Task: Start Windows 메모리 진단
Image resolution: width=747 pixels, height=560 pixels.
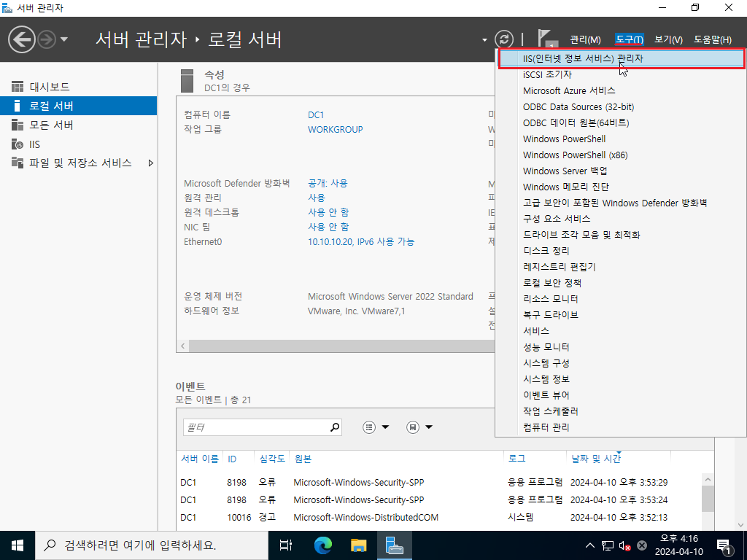Action: coord(622,187)
